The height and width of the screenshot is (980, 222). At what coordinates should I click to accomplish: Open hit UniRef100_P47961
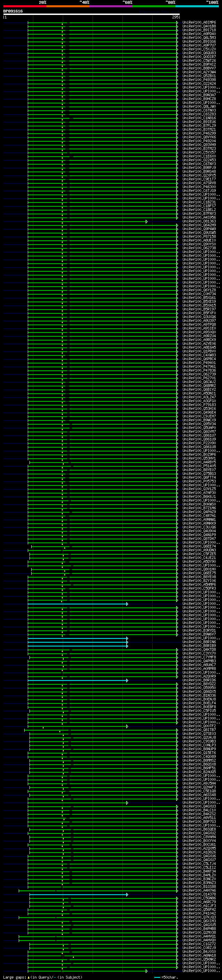(x=199, y=367)
